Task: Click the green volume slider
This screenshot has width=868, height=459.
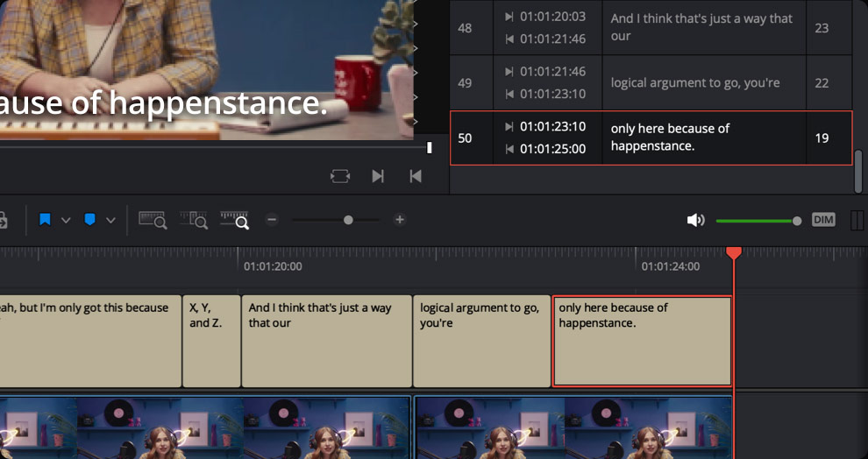Action: click(x=754, y=221)
